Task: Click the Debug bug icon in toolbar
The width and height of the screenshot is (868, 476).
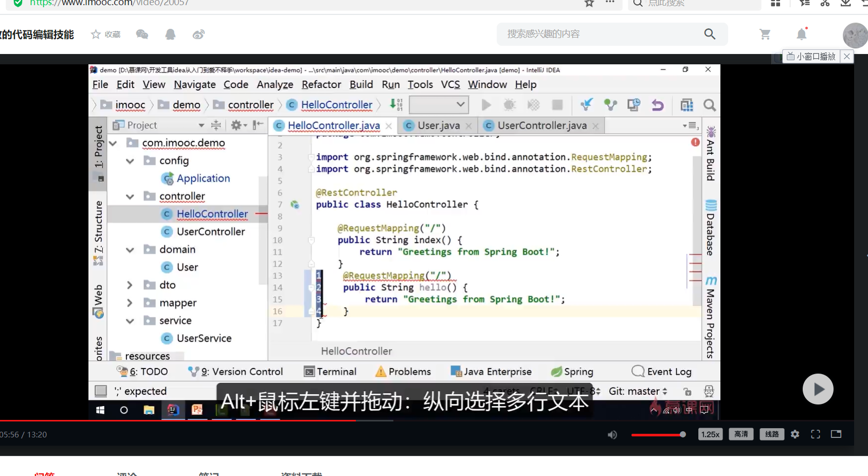Action: click(x=510, y=105)
